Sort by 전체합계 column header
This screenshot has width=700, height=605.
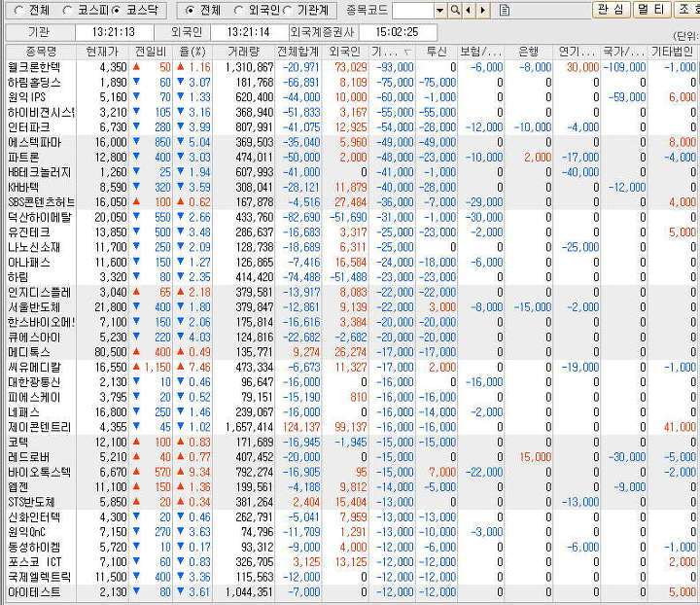[297, 52]
